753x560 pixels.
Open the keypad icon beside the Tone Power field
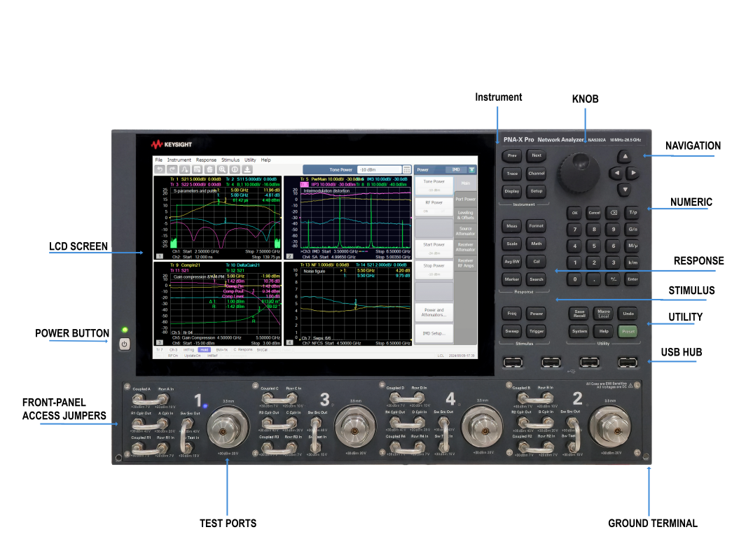pyautogui.click(x=407, y=169)
